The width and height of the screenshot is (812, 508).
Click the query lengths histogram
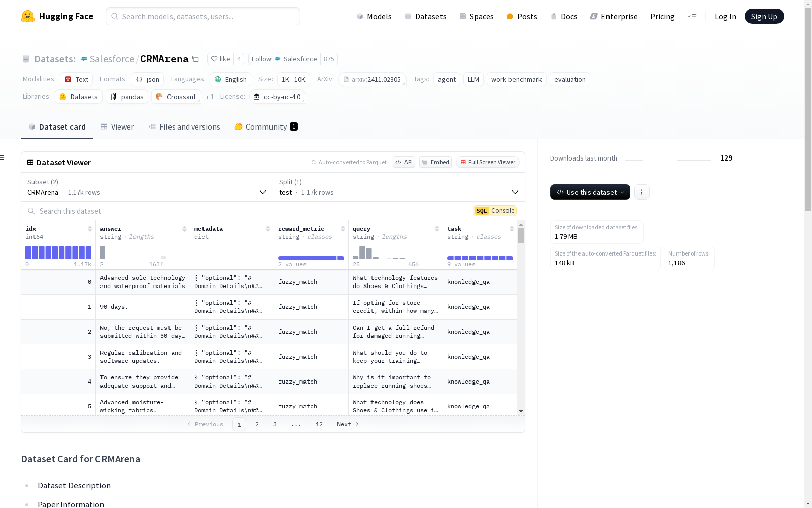coord(386,252)
